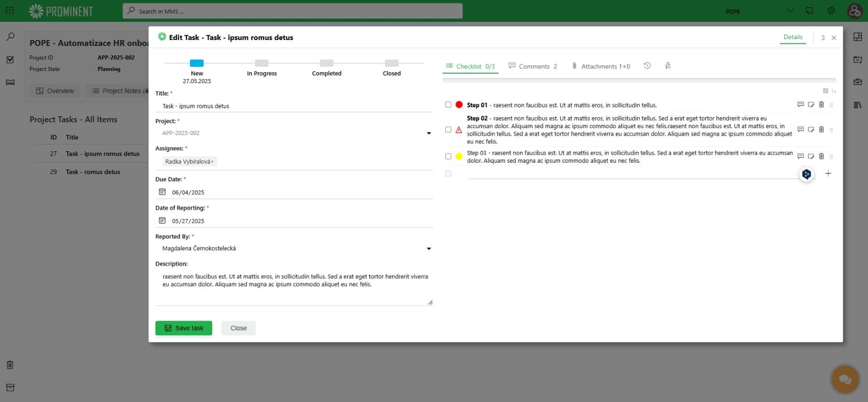
Task: Switch to the Comments tab
Action: (533, 66)
